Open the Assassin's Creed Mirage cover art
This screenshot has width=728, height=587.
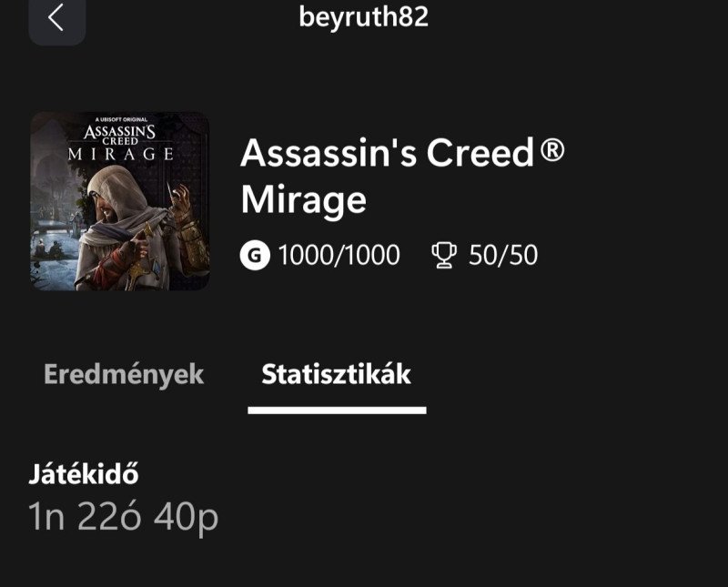click(x=119, y=201)
